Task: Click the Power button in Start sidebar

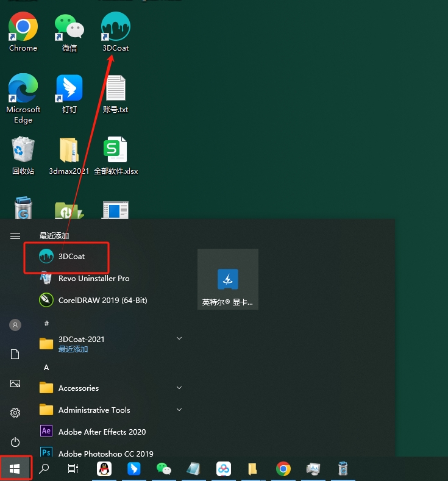Action: [x=15, y=442]
